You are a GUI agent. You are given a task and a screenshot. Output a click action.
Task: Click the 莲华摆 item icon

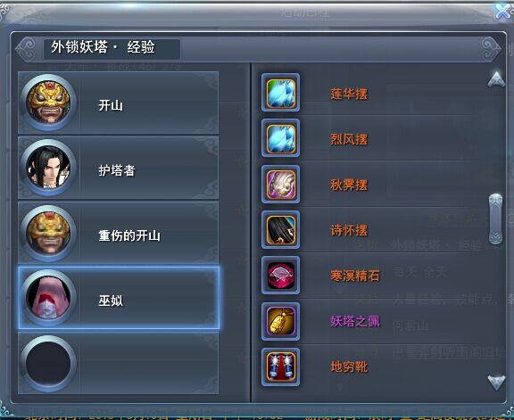280,93
